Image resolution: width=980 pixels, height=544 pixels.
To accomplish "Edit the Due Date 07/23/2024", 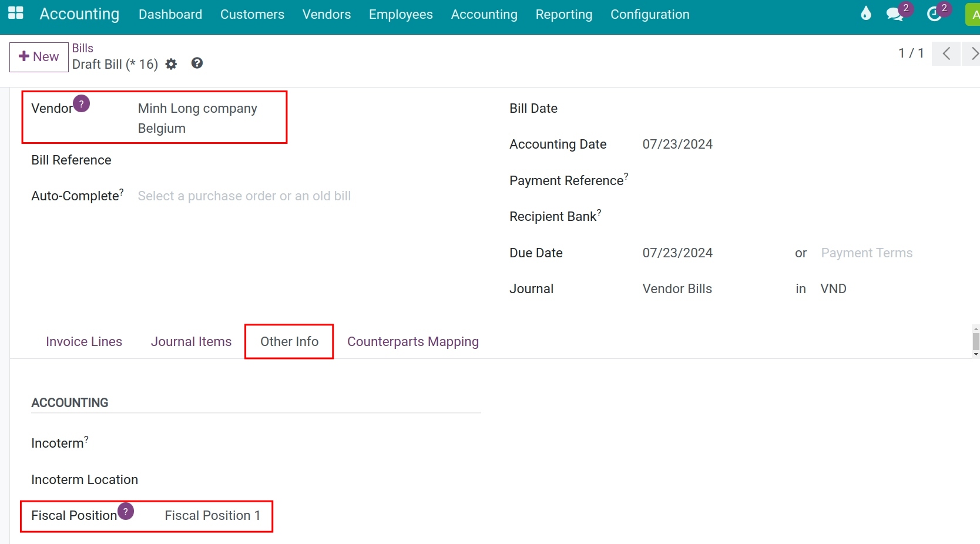I will (x=677, y=253).
